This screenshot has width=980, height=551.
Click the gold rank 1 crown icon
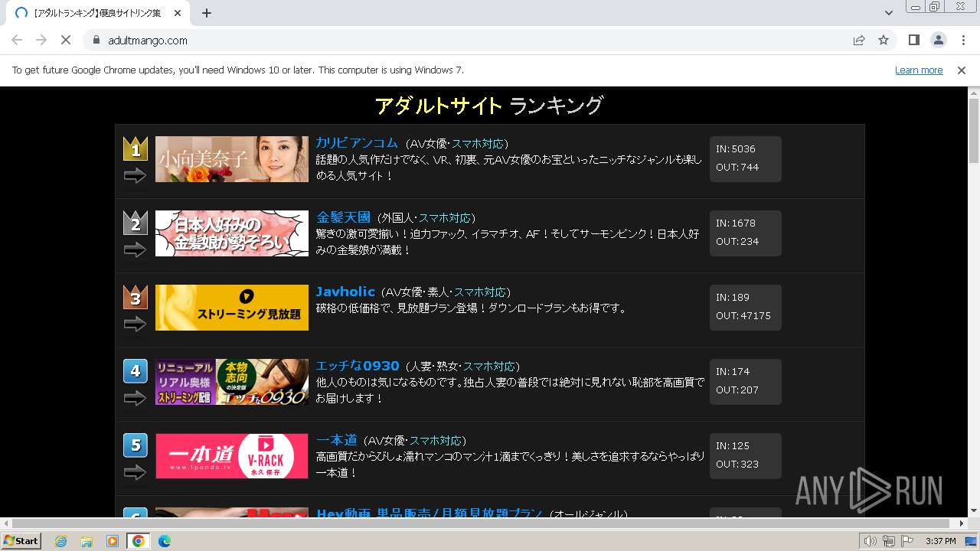tap(136, 148)
